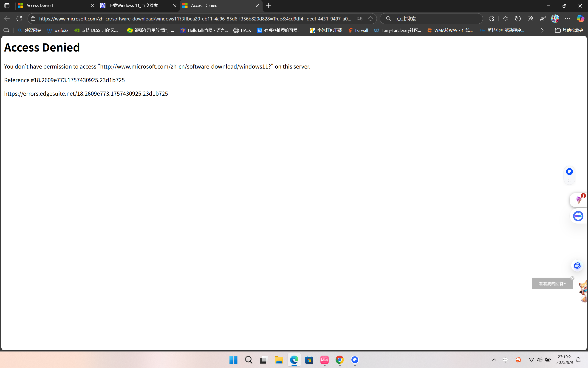Viewport: 588px width, 368px height.
Task: Switch to 下载Windows 11_百度搜索 tab
Action: pyautogui.click(x=139, y=6)
